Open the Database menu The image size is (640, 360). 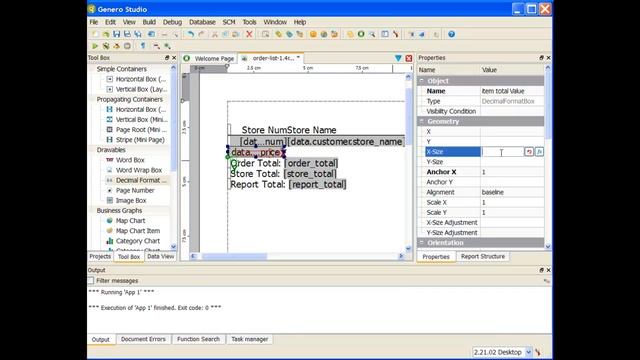coord(202,22)
